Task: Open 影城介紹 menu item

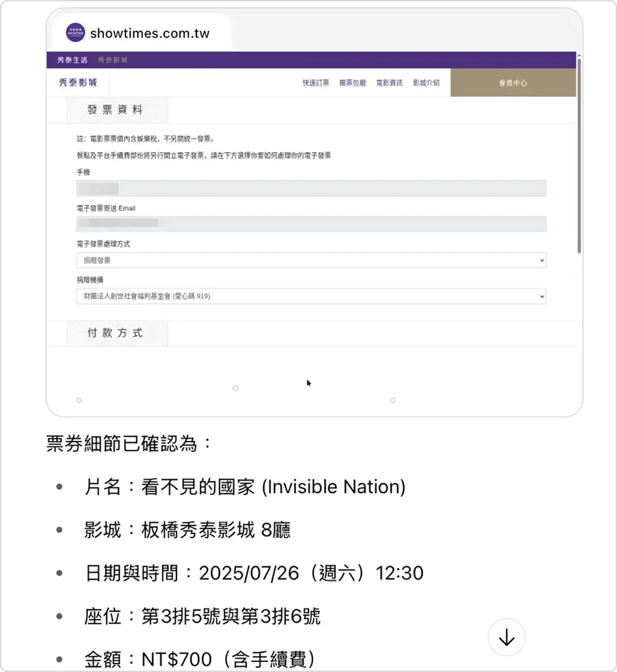Action: 426,83
